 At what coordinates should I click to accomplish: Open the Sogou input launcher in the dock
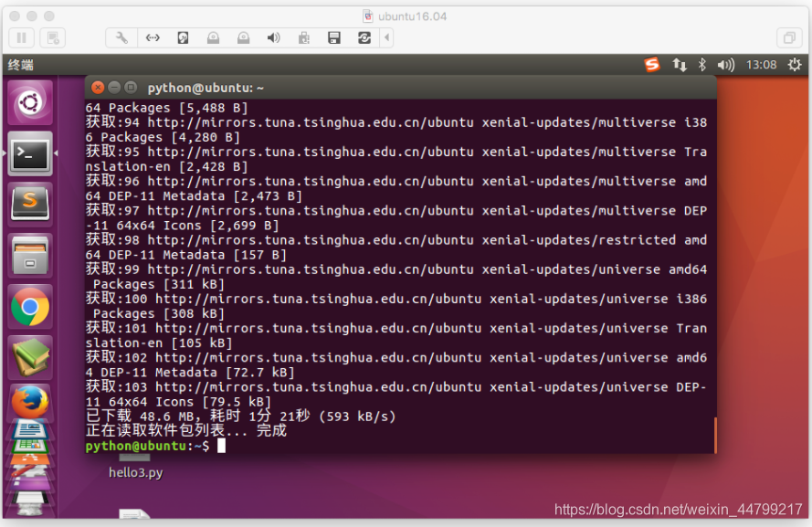point(29,203)
